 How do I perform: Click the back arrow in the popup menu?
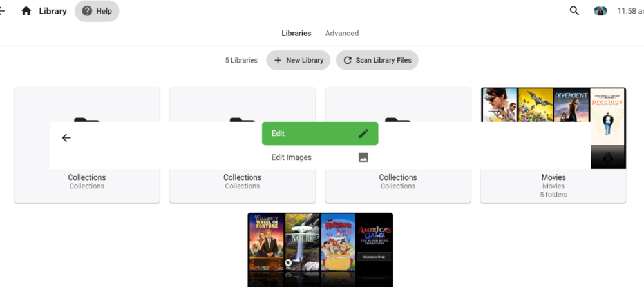point(66,138)
